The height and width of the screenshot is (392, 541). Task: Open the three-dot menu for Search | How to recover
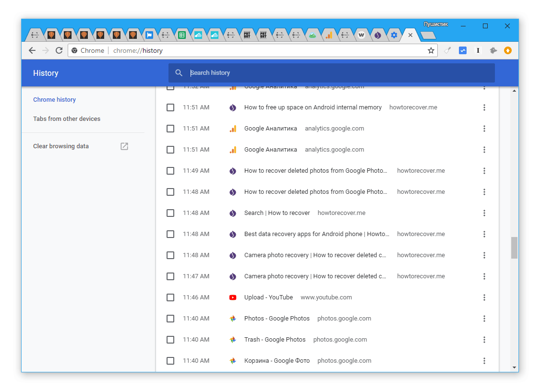point(484,213)
